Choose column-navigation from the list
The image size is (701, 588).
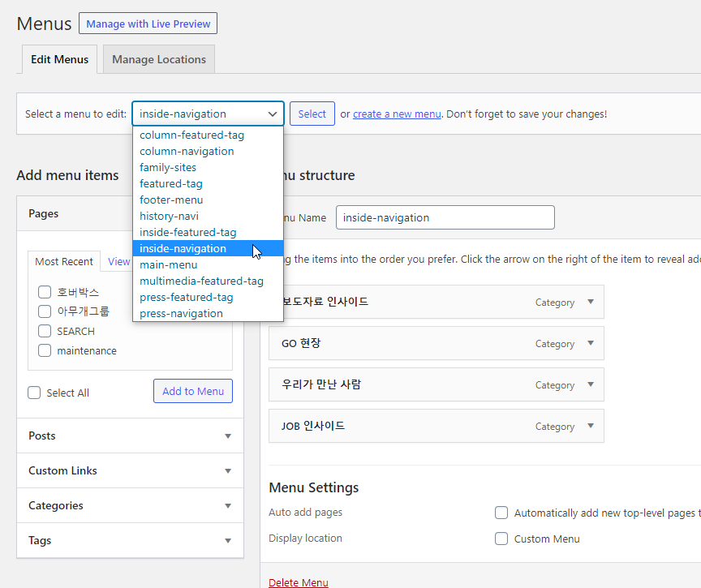pyautogui.click(x=208, y=151)
